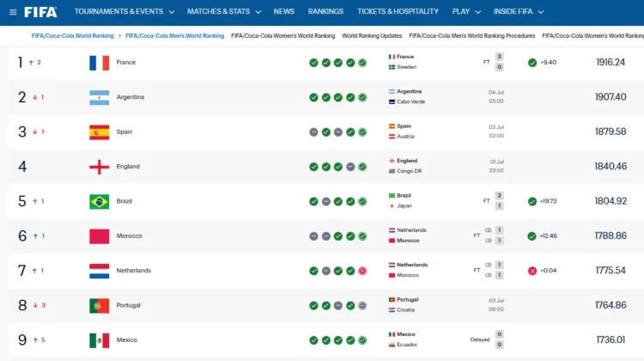The height and width of the screenshot is (361, 644).
Task: Open Tickets & Hospitality menu item
Action: tap(398, 11)
